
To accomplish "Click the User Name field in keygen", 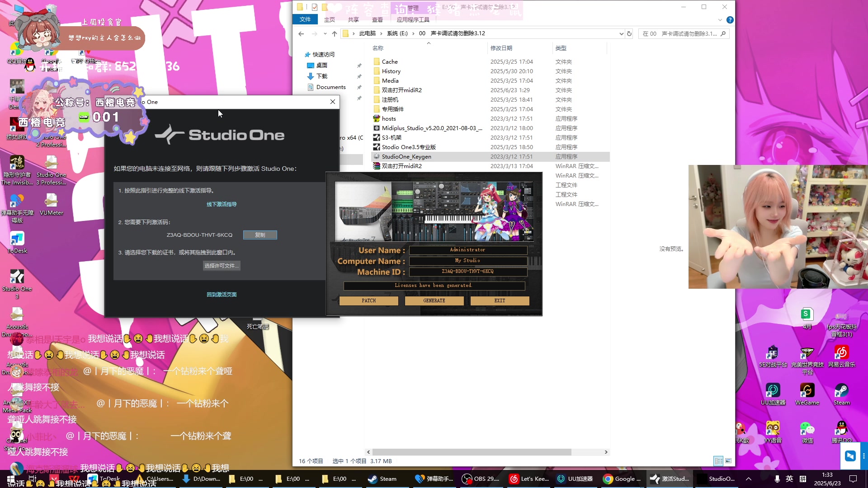I will point(468,250).
